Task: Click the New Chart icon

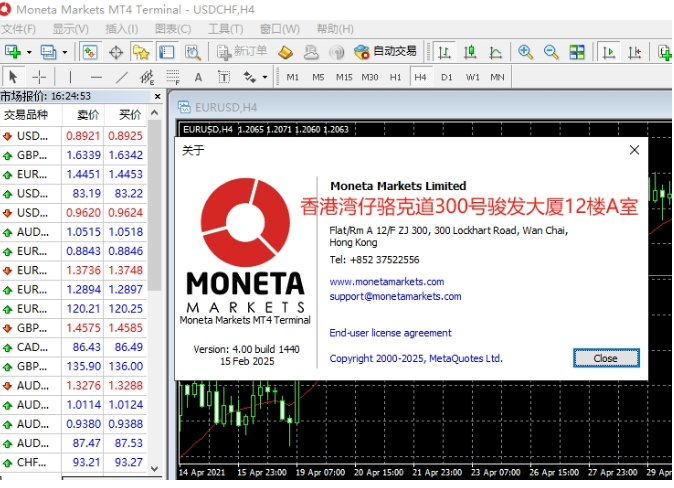Action: click(12, 52)
